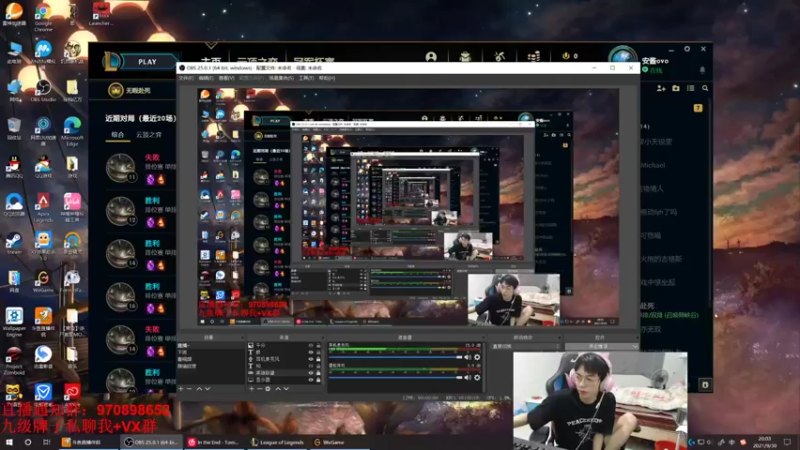Screen dimensions: 800x450
Task: Click Cortana circle icon on the taskbar
Action: 28,442
